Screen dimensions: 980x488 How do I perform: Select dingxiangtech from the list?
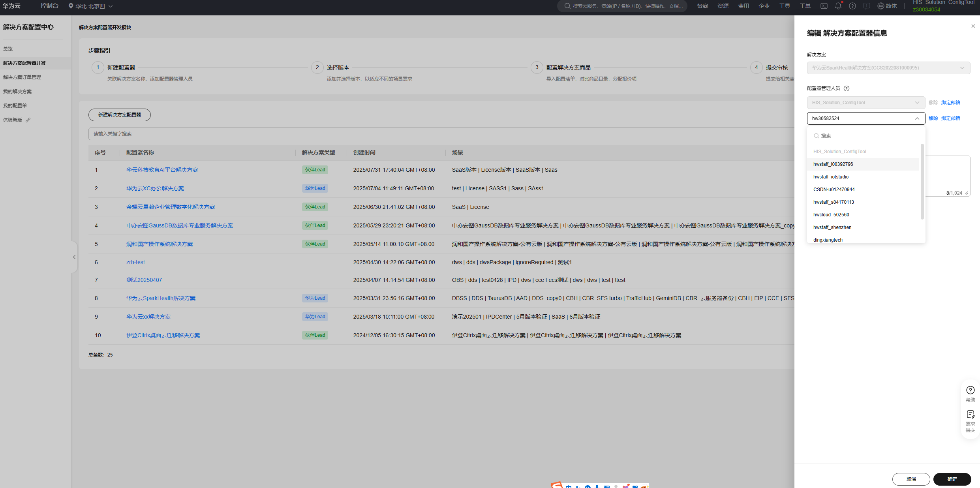[x=863, y=240]
